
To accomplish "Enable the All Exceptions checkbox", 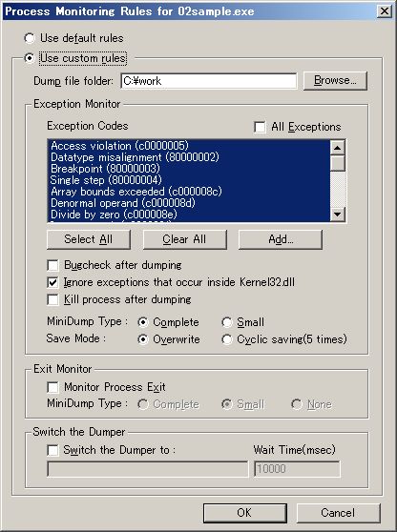I will pyautogui.click(x=260, y=127).
